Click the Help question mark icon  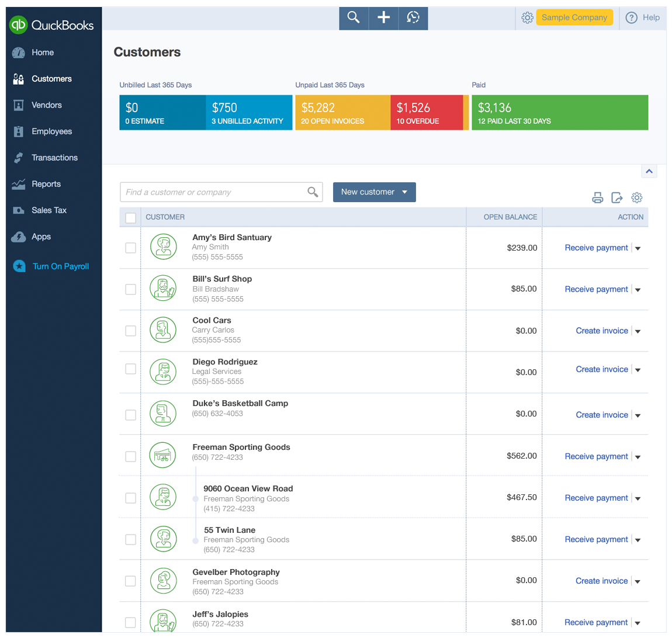(x=631, y=18)
